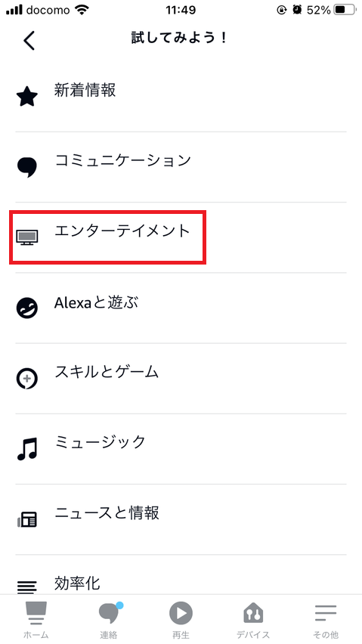Select the エンターテイメント entry

click(181, 237)
